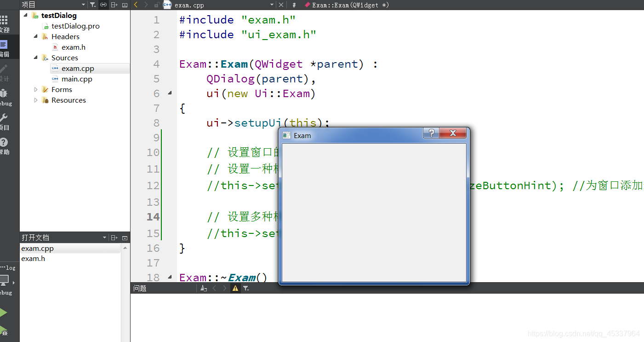The image size is (644, 342).
Task: Click the testDialog project root label
Action: pyautogui.click(x=59, y=15)
